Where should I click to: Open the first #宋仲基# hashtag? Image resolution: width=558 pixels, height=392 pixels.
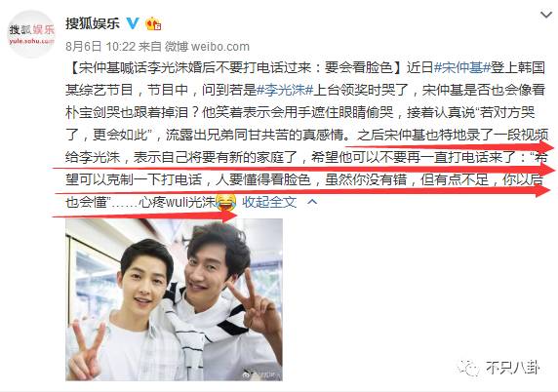tap(462, 67)
